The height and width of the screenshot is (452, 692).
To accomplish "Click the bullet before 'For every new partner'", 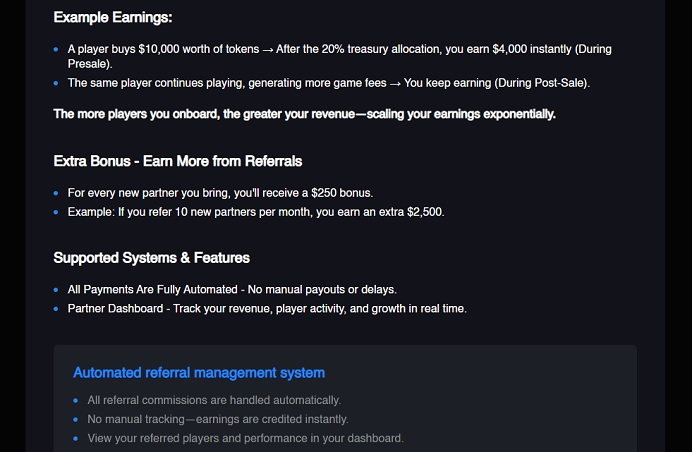I will pos(56,193).
